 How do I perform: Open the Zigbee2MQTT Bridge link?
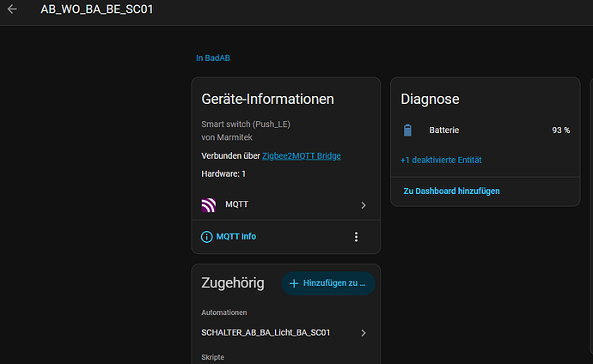(302, 156)
